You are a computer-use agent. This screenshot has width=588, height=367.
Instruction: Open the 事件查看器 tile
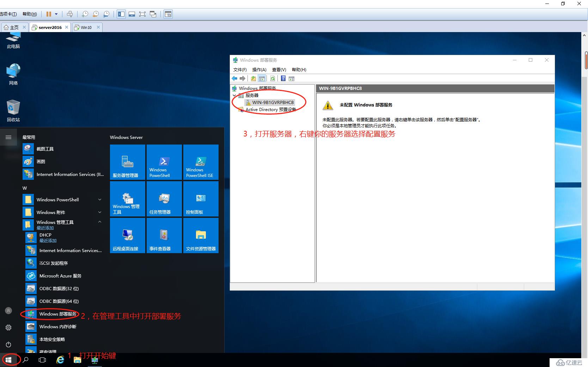click(x=164, y=236)
